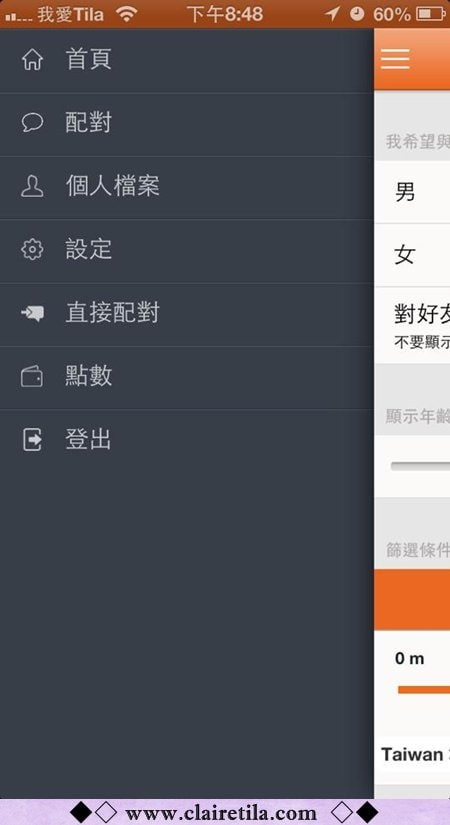
Task: Tap the speech bubble icon for 配對
Action: coord(32,123)
